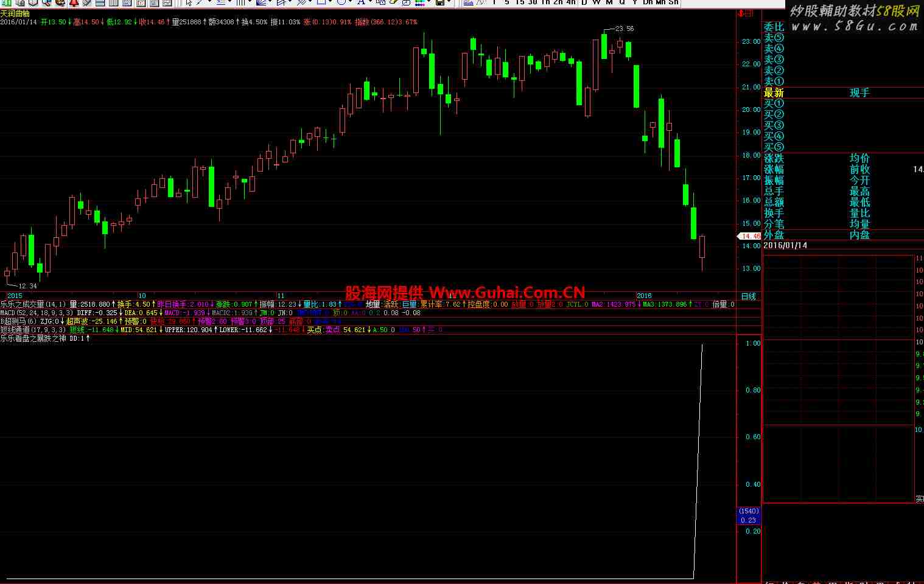Click the B超训马(6) indicator name
The image size is (924, 584).
click(x=19, y=321)
